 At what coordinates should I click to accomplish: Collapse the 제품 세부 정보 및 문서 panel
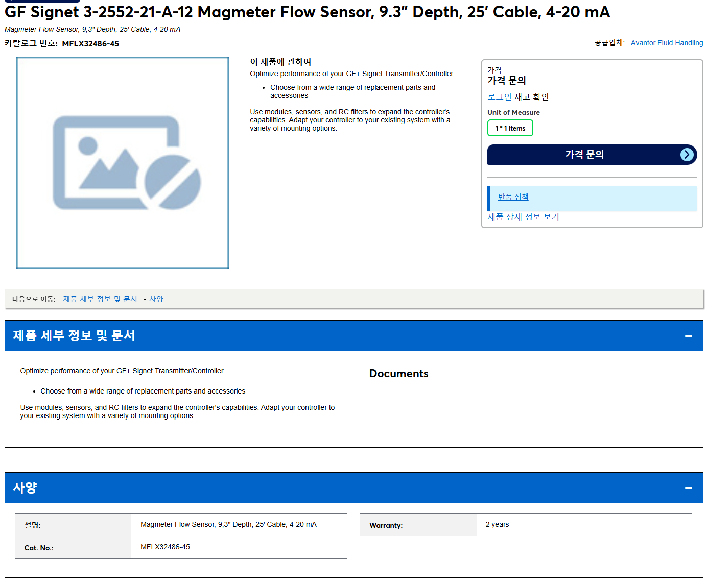(x=688, y=336)
